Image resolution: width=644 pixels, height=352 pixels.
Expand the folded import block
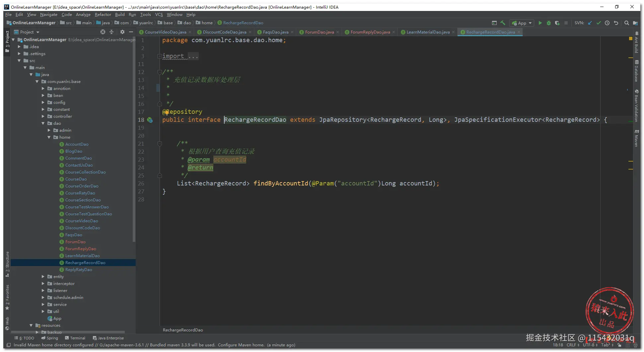tap(160, 56)
